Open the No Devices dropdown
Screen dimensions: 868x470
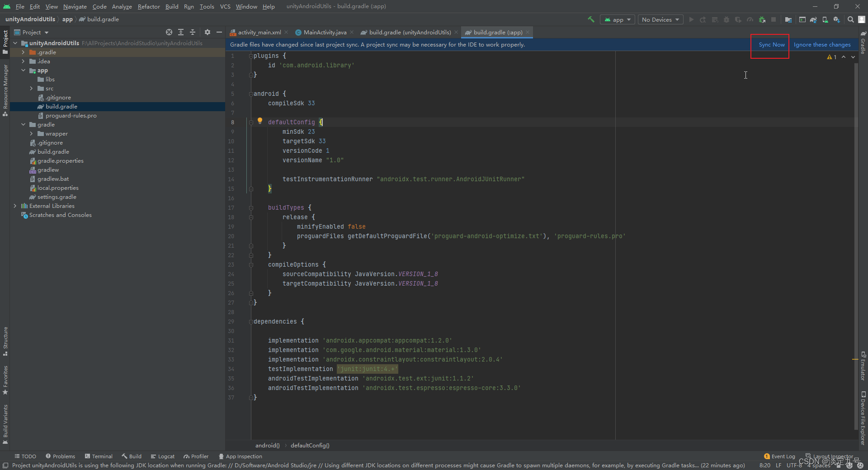[660, 19]
